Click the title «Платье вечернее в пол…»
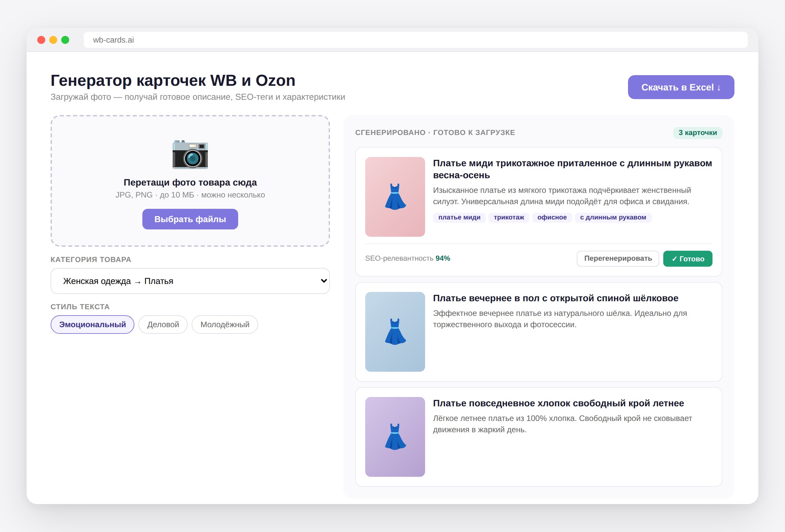 pyautogui.click(x=555, y=298)
